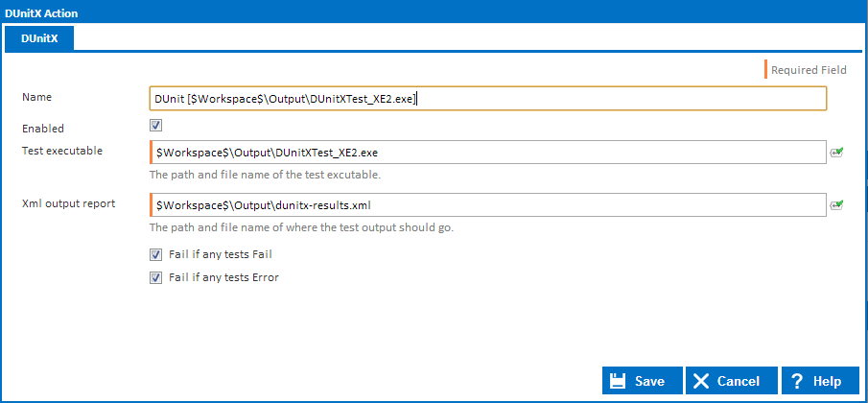The height and width of the screenshot is (403, 868).
Task: Click the Name field label
Action: click(x=36, y=97)
